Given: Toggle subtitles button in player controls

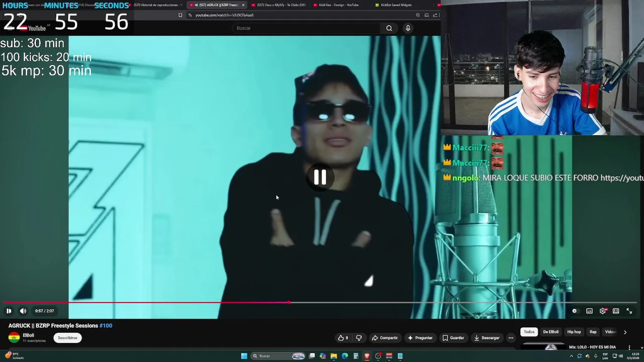Looking at the screenshot, I should point(589,311).
